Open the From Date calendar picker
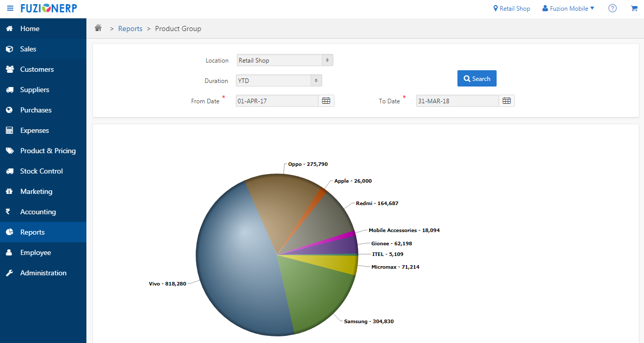Viewport: 644px width, 343px height. 326,101
